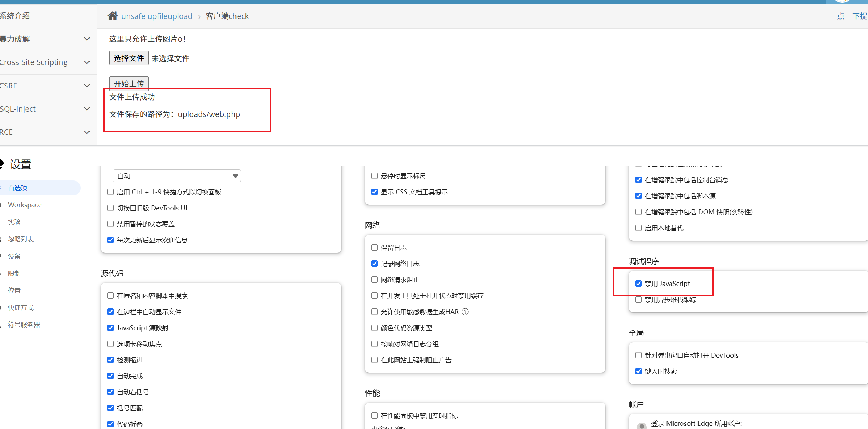
Task: Open the 自动 dropdown selector
Action: tap(177, 176)
